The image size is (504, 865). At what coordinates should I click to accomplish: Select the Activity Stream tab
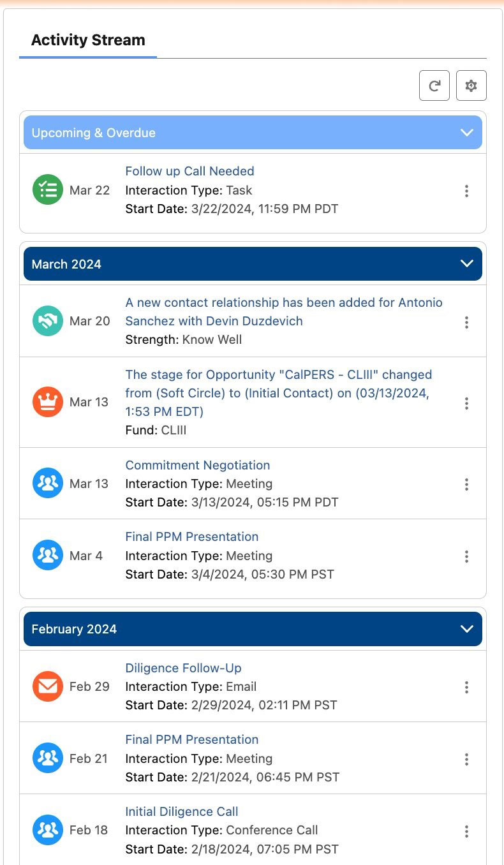pyautogui.click(x=88, y=40)
